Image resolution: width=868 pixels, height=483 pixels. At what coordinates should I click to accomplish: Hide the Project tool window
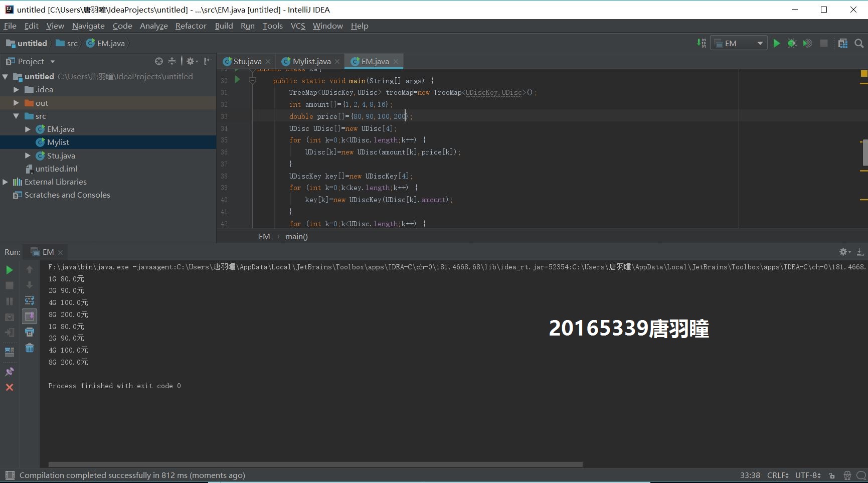208,61
